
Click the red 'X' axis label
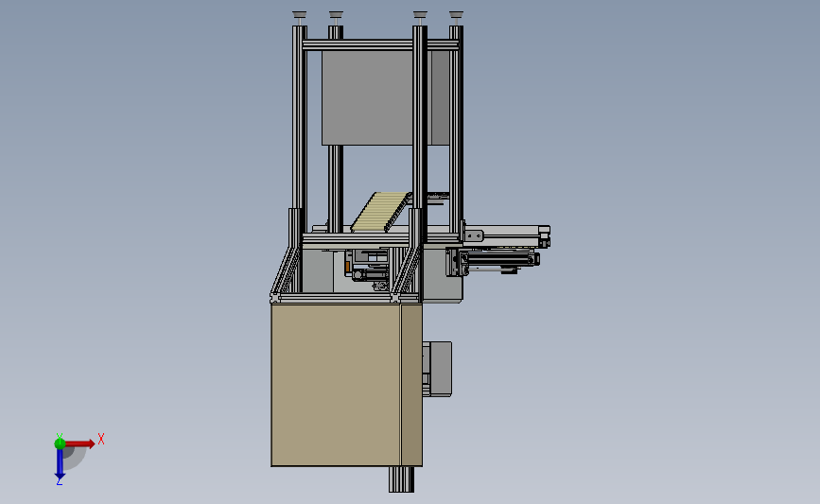click(101, 439)
